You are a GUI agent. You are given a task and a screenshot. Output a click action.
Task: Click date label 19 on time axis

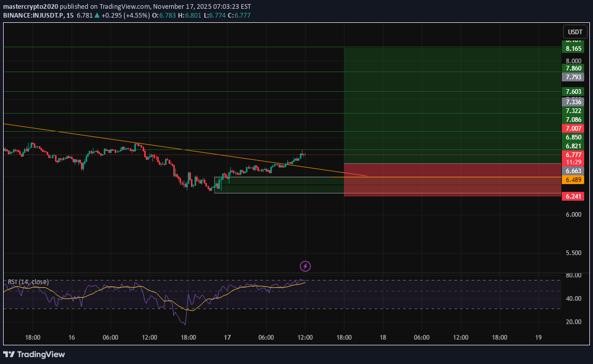(539, 338)
